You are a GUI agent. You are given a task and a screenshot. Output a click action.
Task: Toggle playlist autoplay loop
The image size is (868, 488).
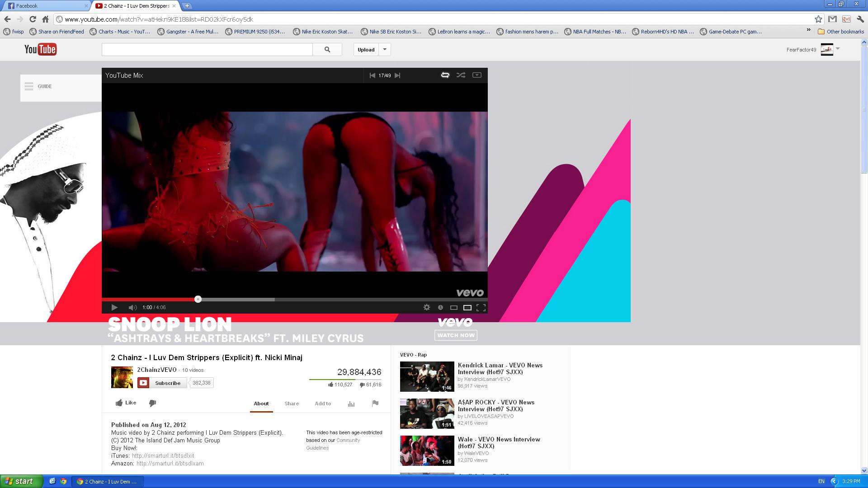445,75
